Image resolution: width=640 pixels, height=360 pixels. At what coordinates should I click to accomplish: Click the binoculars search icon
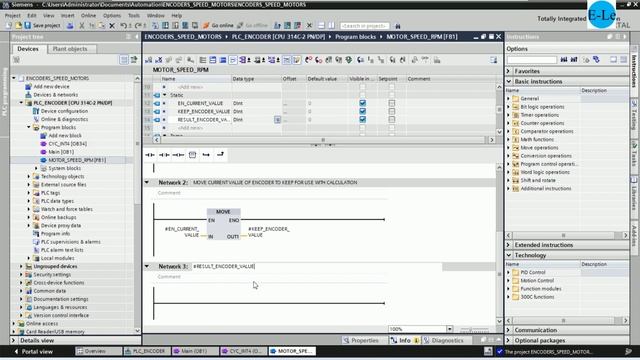click(398, 26)
